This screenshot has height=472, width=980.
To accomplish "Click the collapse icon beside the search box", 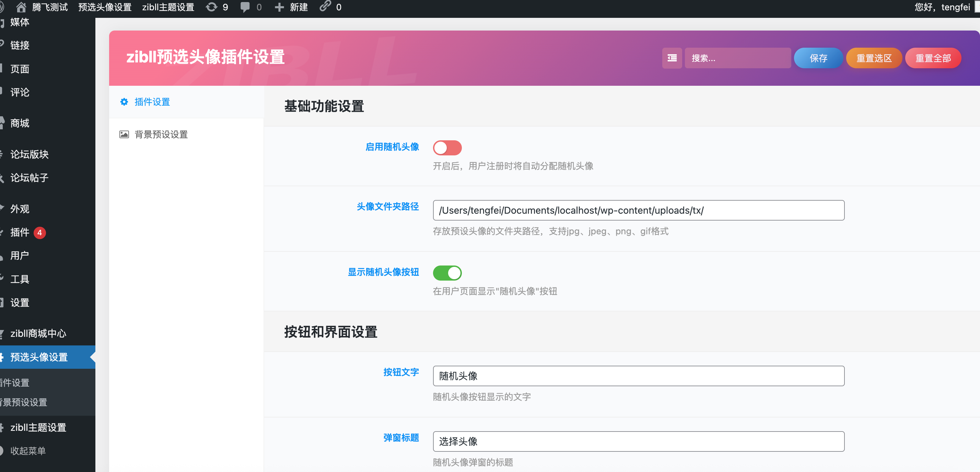I will pos(672,58).
